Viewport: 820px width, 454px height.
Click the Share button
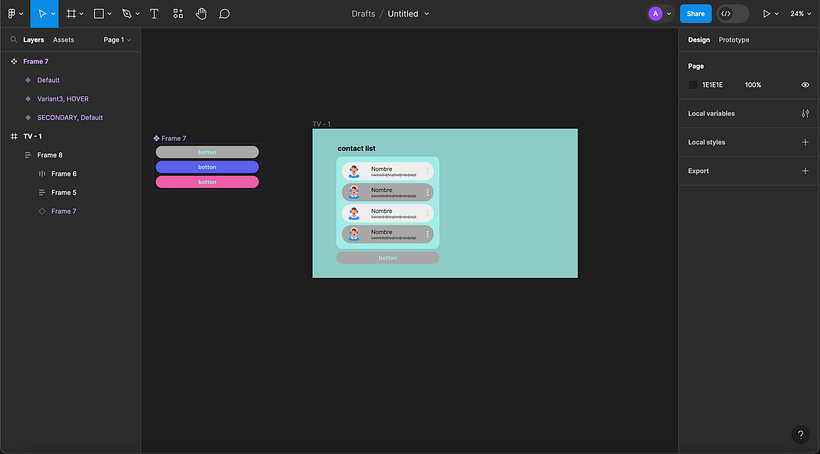point(695,14)
